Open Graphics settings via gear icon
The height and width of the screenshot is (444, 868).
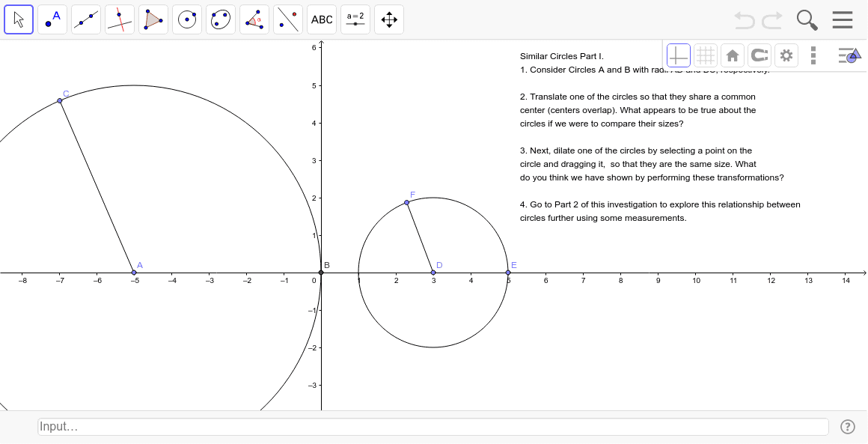tap(786, 55)
